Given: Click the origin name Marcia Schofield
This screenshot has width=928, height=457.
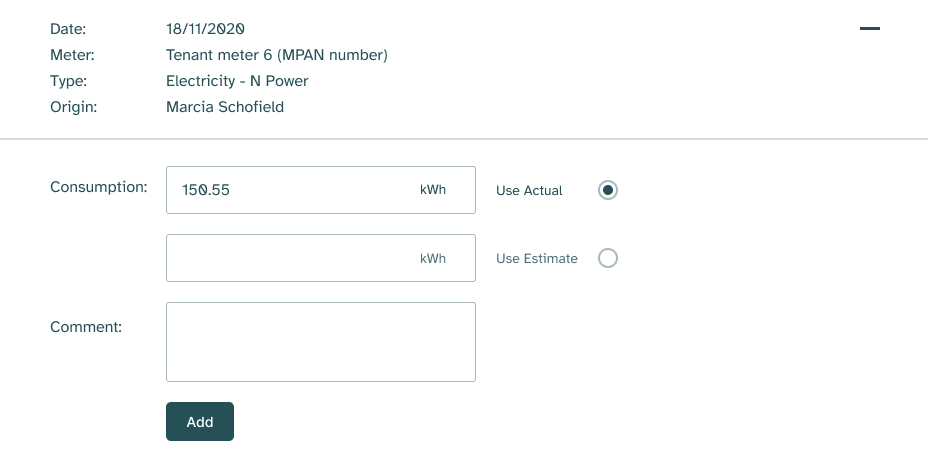Looking at the screenshot, I should [x=225, y=107].
